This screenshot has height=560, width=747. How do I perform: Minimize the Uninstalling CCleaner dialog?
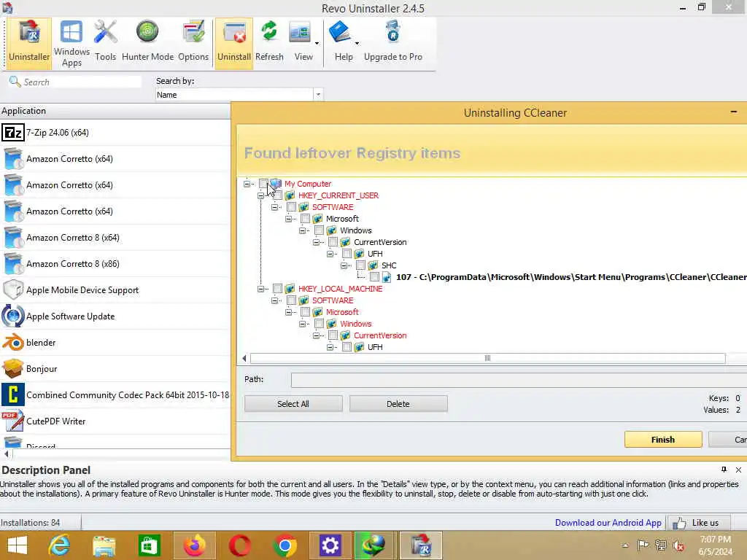tap(734, 112)
